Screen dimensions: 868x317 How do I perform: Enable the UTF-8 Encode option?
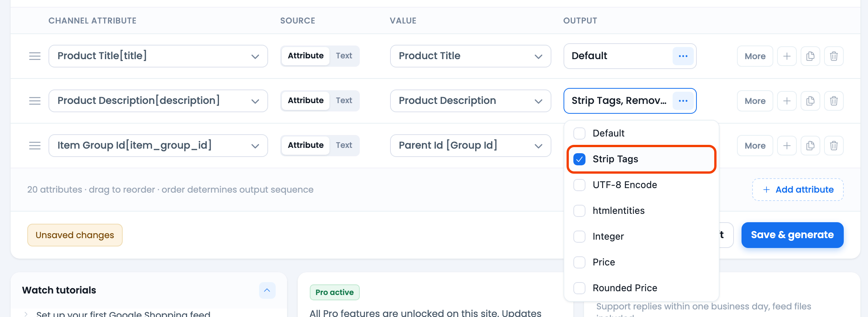pyautogui.click(x=579, y=185)
